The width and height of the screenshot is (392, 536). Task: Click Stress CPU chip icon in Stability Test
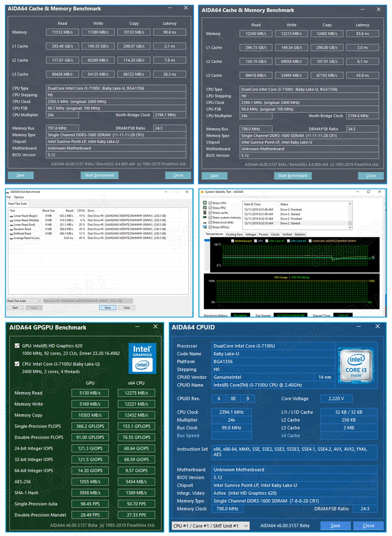(205, 203)
